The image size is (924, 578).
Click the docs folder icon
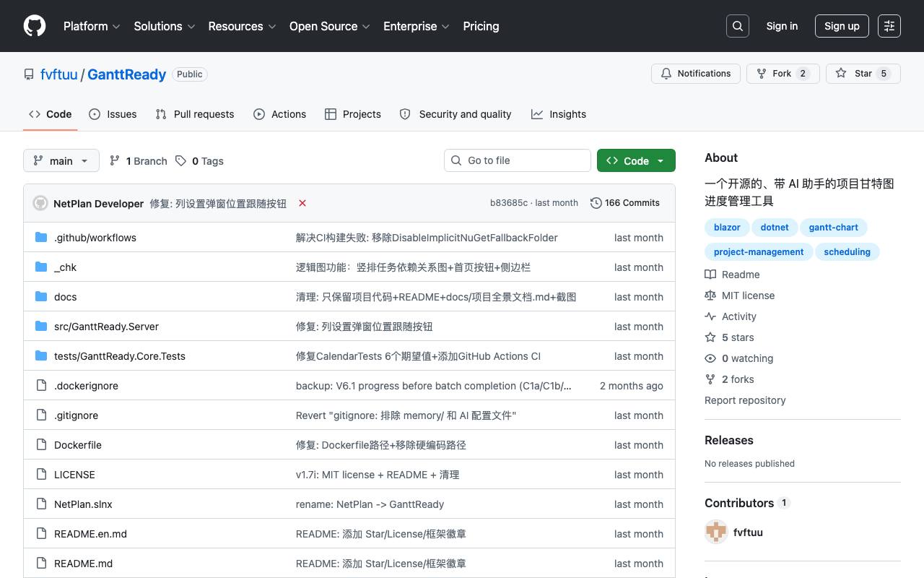[x=41, y=296]
